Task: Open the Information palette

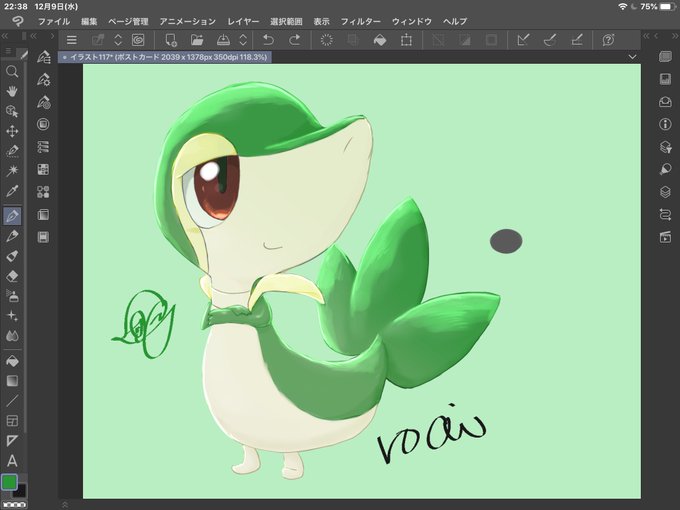Action: (665, 124)
